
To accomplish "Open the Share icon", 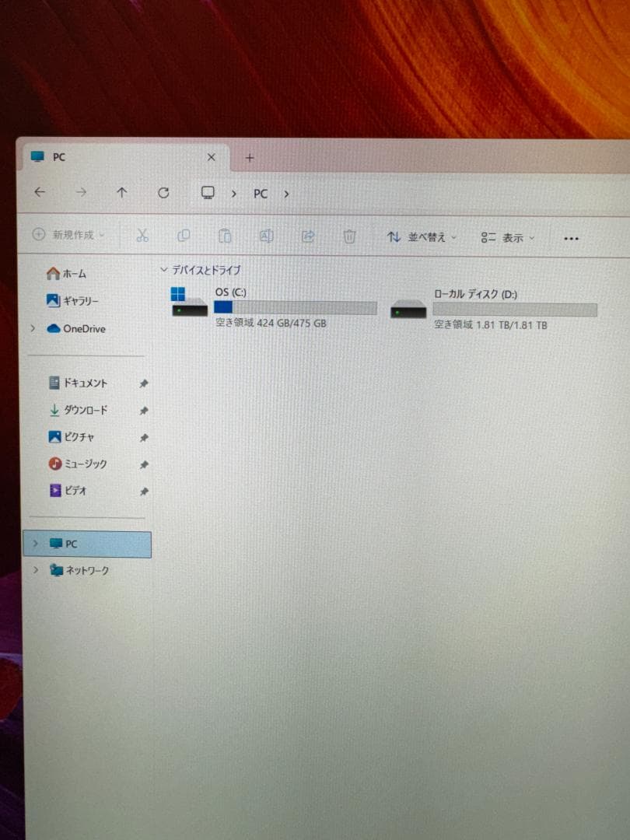I will click(308, 236).
